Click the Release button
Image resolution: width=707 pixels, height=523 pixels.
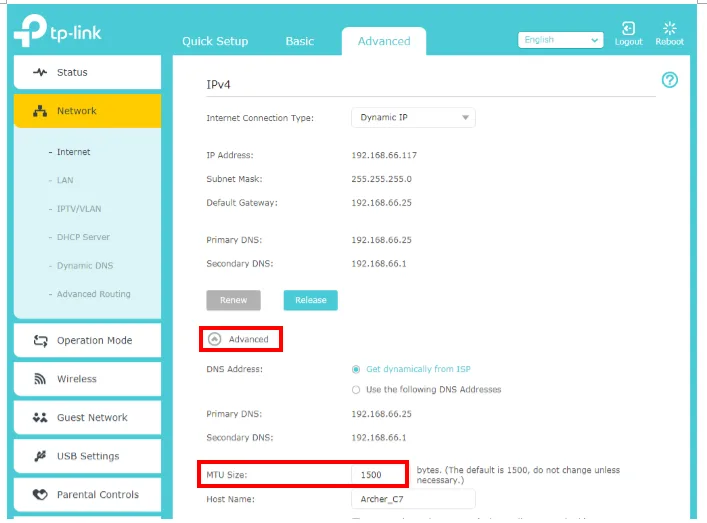[311, 300]
